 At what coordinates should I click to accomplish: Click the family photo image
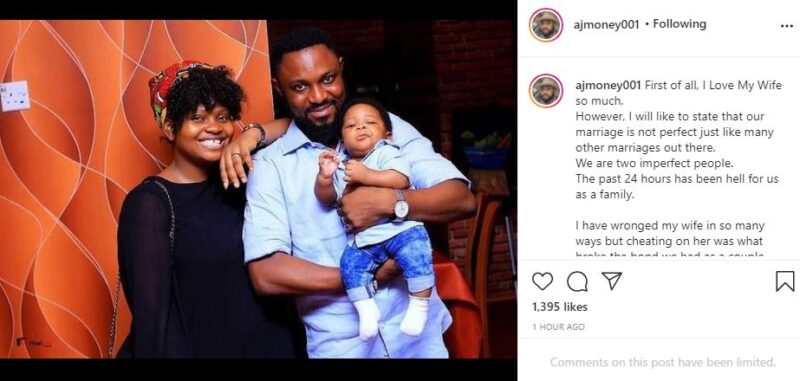[258, 189]
